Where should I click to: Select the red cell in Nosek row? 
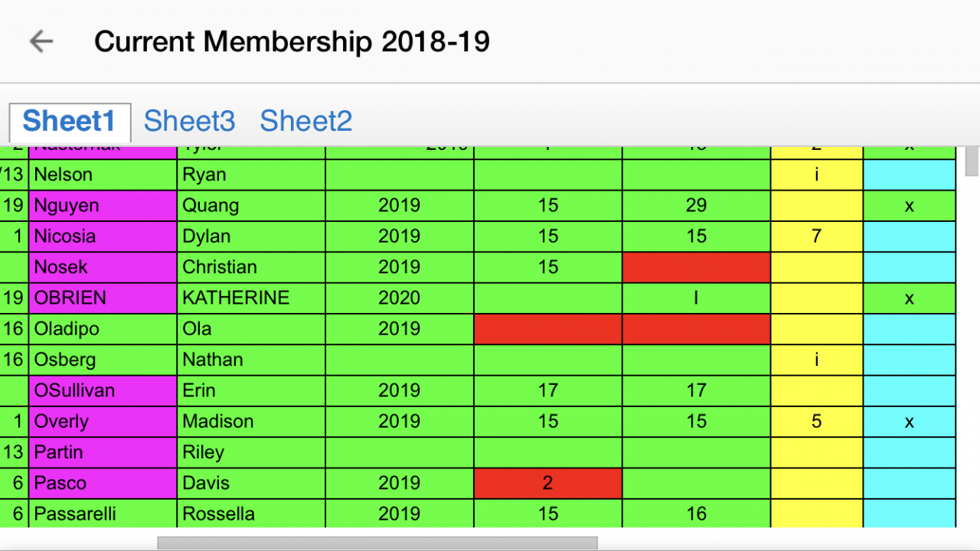coord(696,267)
